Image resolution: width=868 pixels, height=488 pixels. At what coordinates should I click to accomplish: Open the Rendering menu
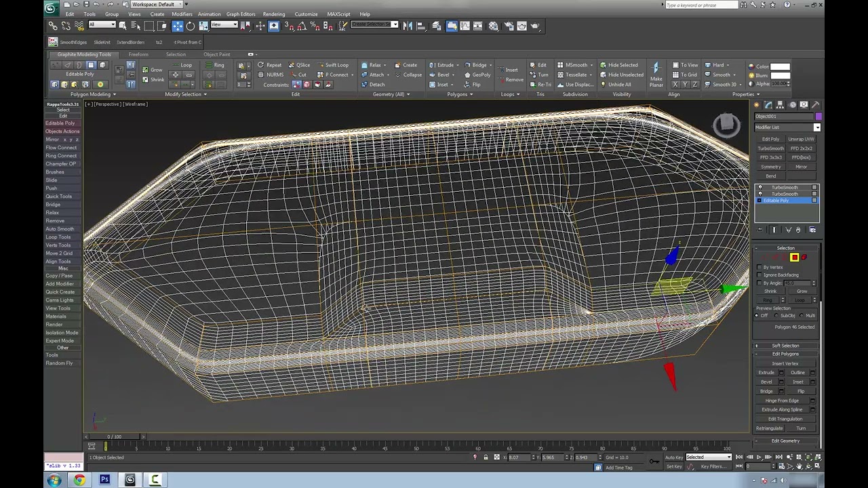[x=274, y=14]
